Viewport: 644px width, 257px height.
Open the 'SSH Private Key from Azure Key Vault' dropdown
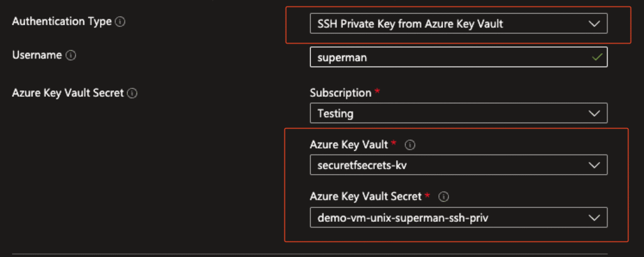(x=458, y=25)
